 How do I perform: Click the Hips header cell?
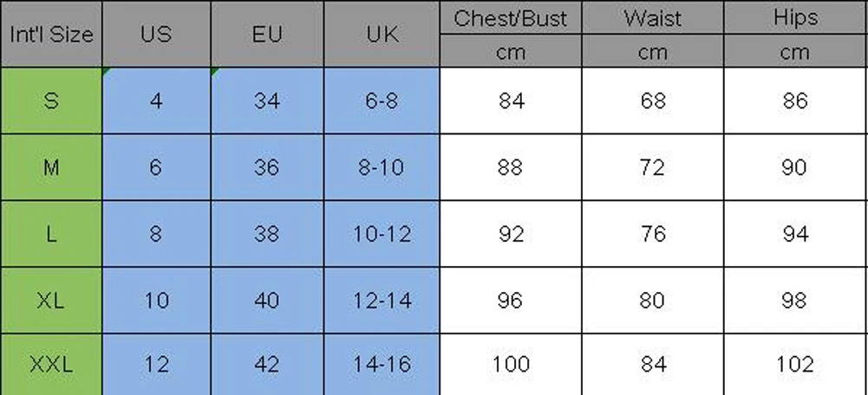point(796,17)
